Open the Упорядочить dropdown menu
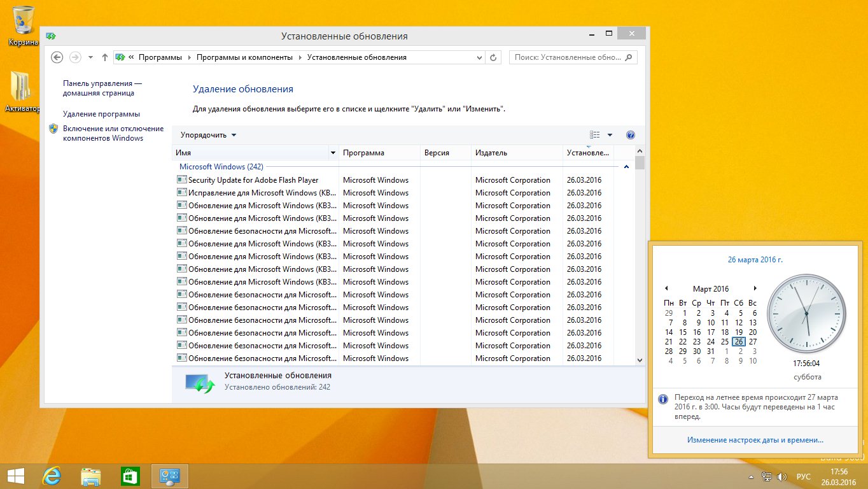Viewport: 868px width, 489px height. point(208,135)
